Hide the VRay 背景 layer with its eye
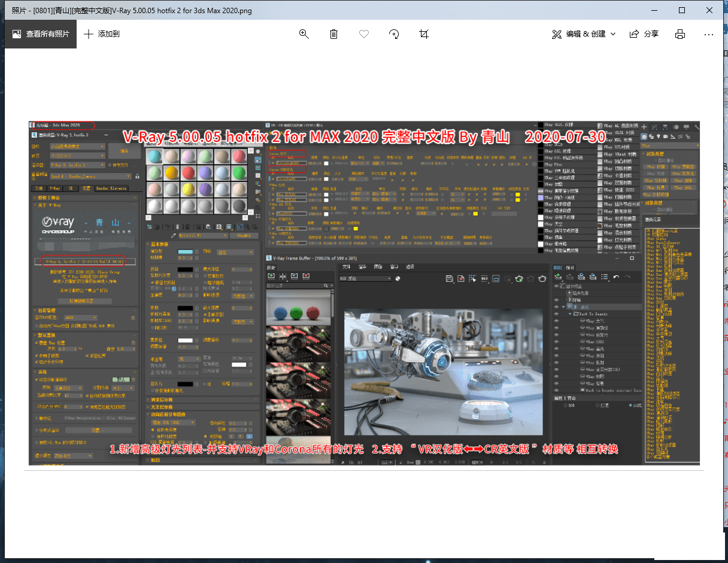Screen dimensions: 728x563 click(556, 384)
